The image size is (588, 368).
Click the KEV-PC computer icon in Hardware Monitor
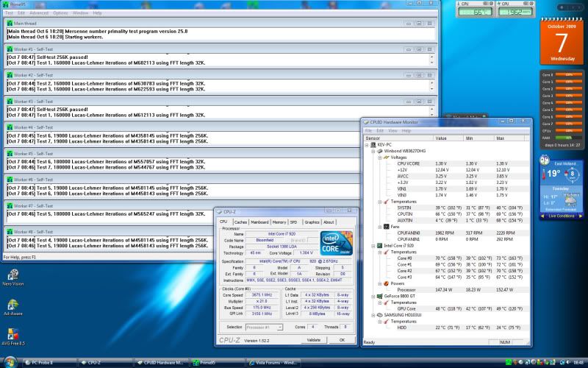pos(373,144)
